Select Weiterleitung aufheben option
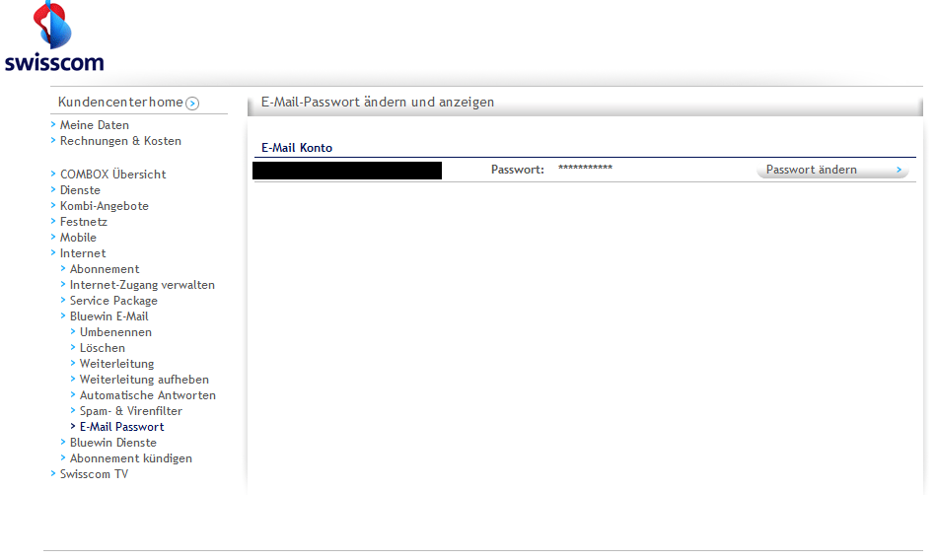Image resolution: width=936 pixels, height=560 pixels. click(144, 380)
